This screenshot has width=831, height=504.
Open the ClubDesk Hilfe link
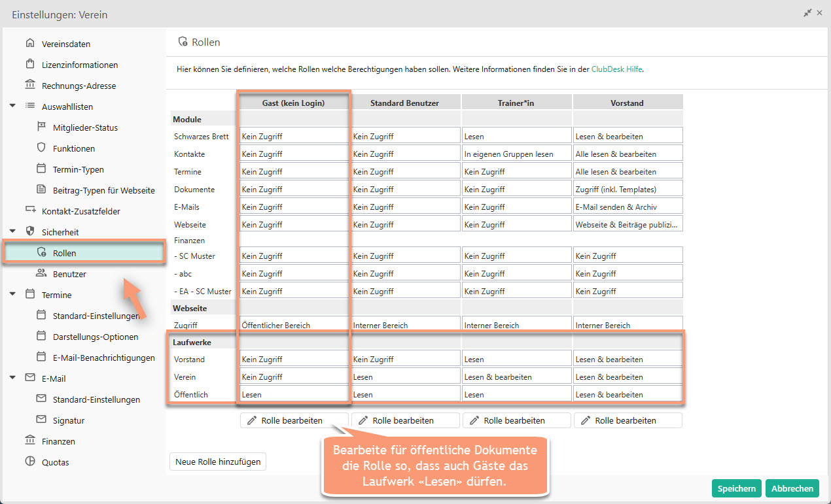[x=616, y=69]
